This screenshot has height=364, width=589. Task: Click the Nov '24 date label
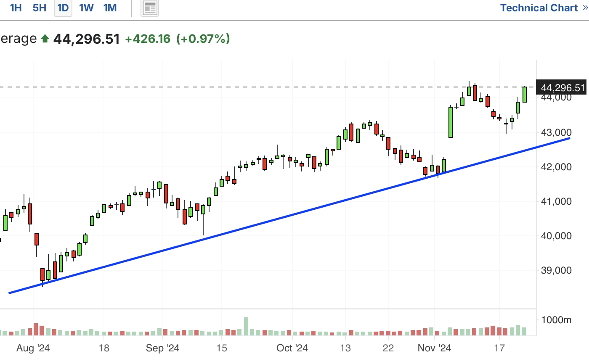[x=435, y=348]
